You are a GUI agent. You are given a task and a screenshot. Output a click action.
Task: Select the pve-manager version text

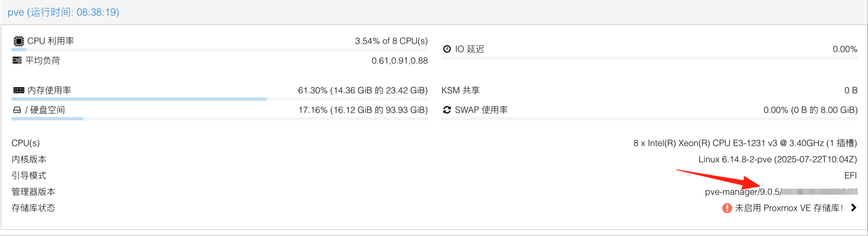pyautogui.click(x=743, y=192)
